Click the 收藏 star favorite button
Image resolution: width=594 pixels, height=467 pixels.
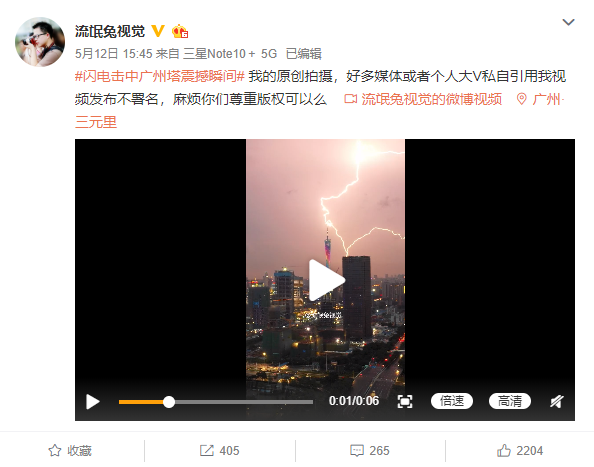pyautogui.click(x=70, y=451)
